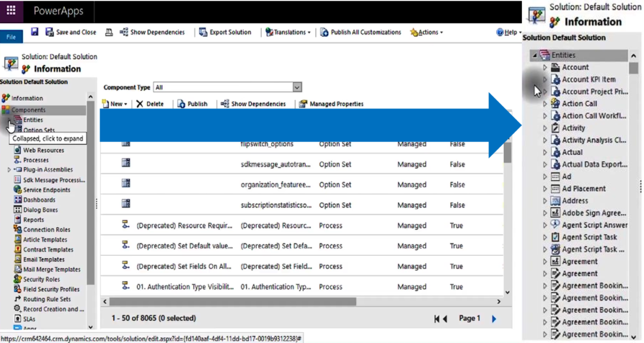Select the 01. Authentication Type Visibilit... row

click(302, 287)
